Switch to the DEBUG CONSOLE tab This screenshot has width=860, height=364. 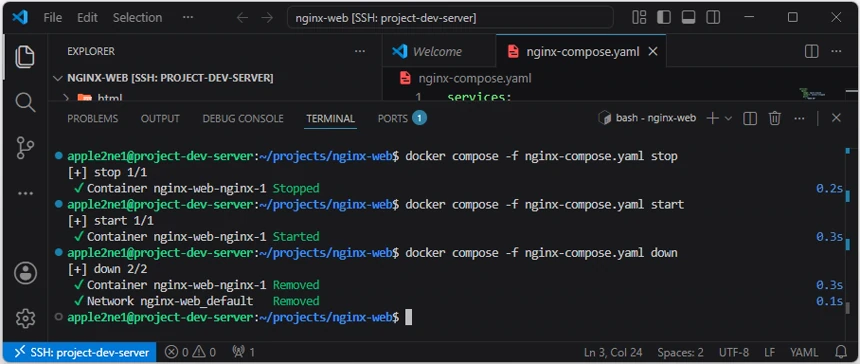click(x=243, y=118)
